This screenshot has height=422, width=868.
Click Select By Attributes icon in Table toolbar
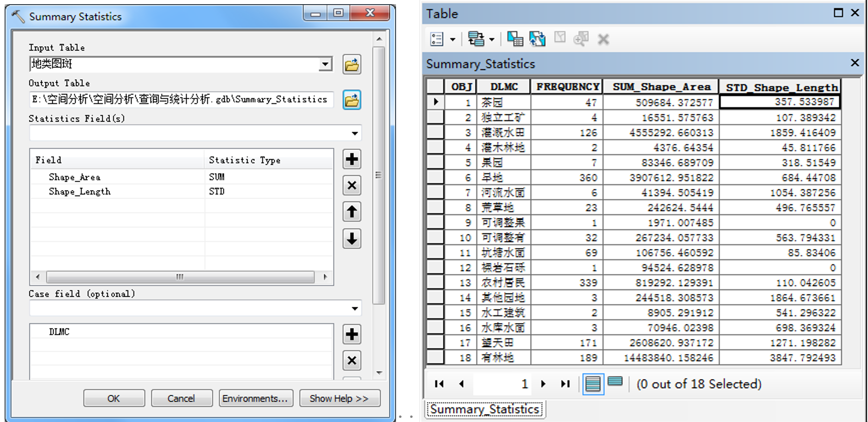click(x=515, y=39)
